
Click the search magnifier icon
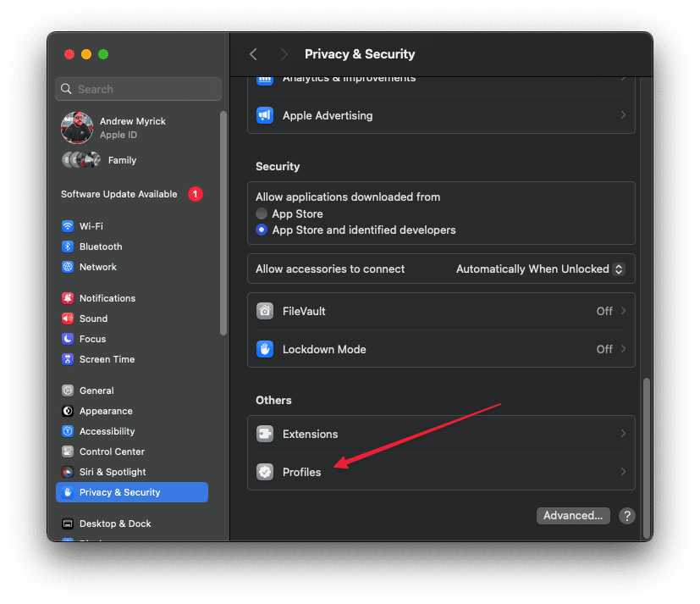coord(66,89)
